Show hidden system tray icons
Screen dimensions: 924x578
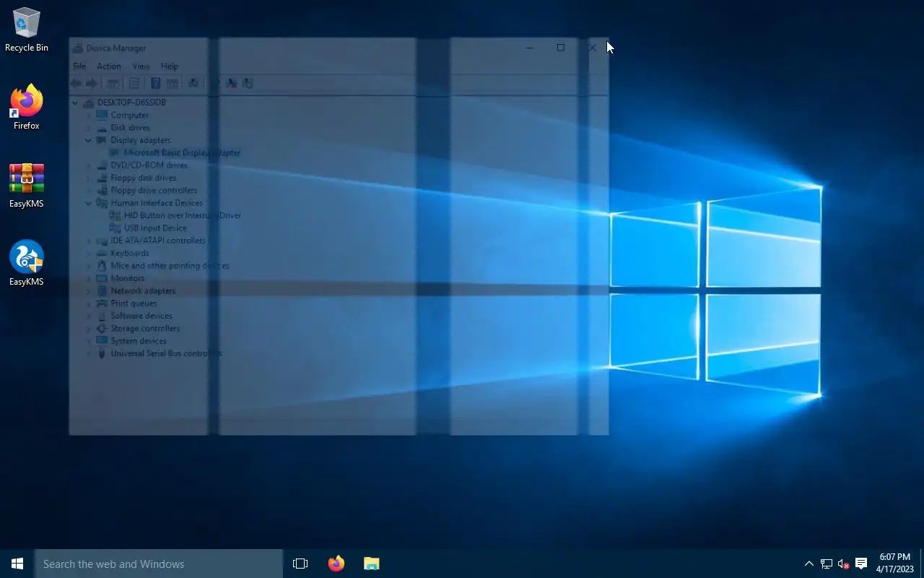[809, 564]
